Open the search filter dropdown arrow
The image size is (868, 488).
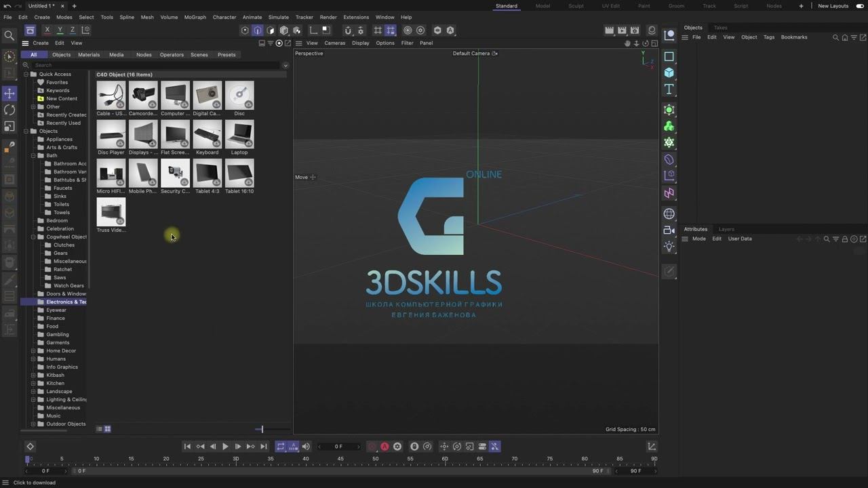tap(285, 66)
